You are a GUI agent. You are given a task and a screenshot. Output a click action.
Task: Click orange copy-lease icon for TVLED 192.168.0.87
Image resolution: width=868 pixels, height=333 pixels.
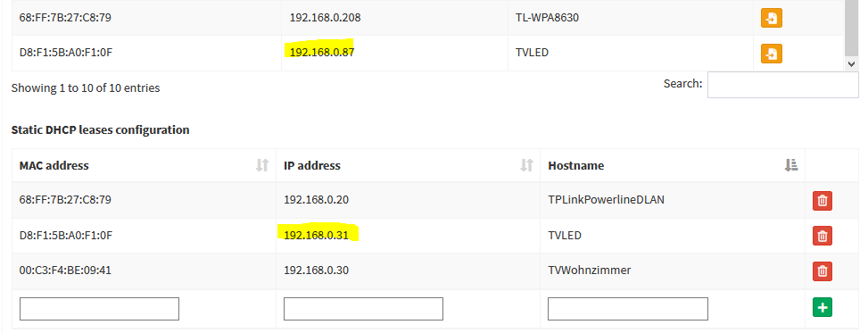point(771,54)
